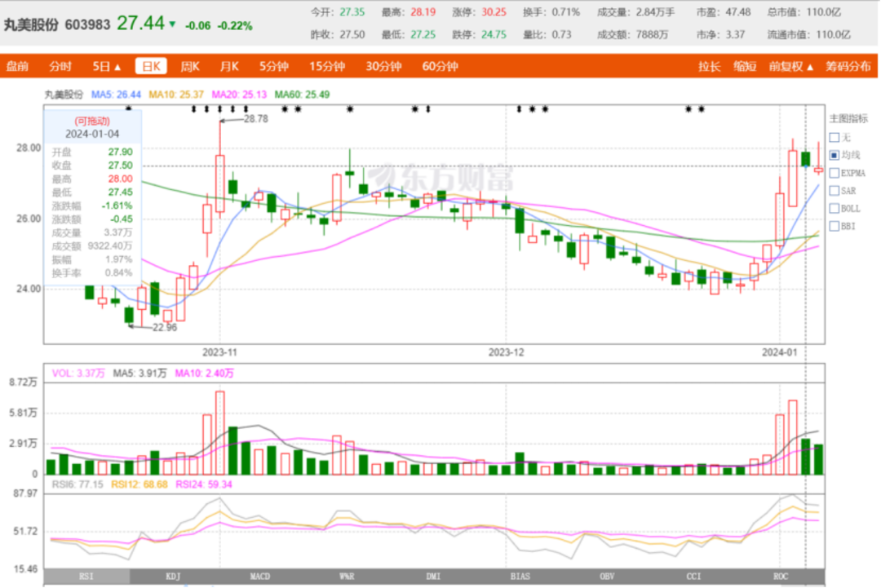881x588 pixels.
Task: Click the MA60: 25.49 legend label
Action: click(x=302, y=95)
